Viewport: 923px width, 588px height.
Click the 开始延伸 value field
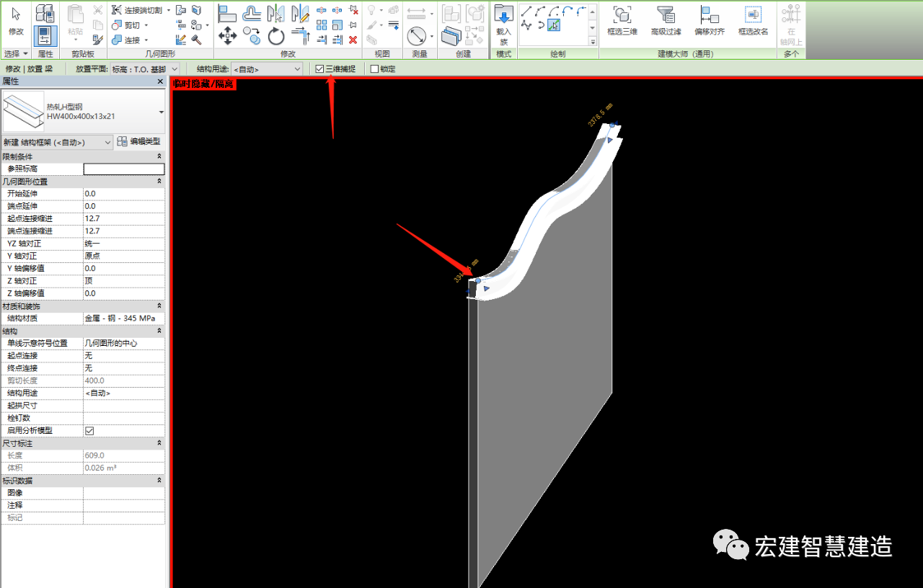point(124,194)
